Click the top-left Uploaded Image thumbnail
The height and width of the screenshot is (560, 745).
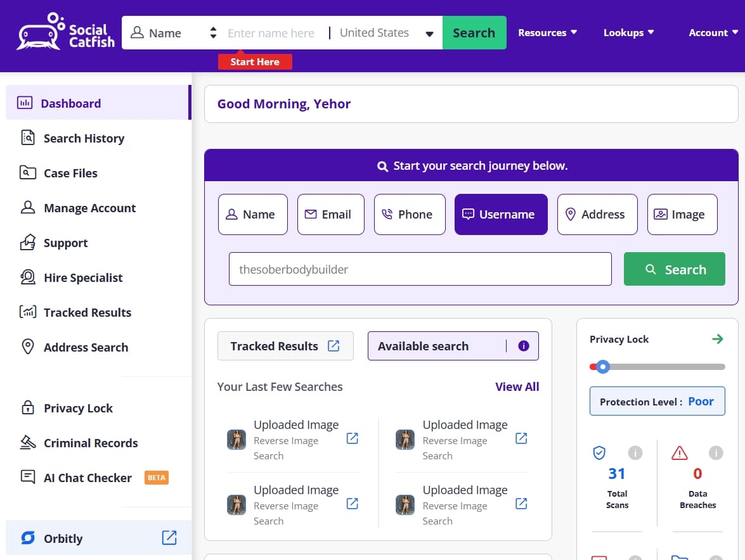click(236, 440)
